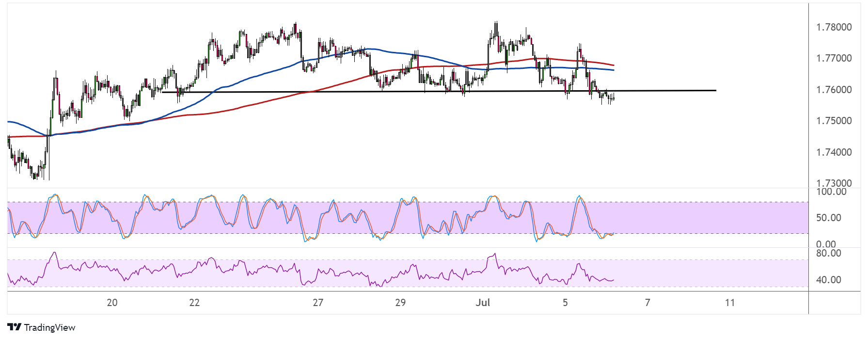Click the 1.76000 price level label

click(834, 90)
